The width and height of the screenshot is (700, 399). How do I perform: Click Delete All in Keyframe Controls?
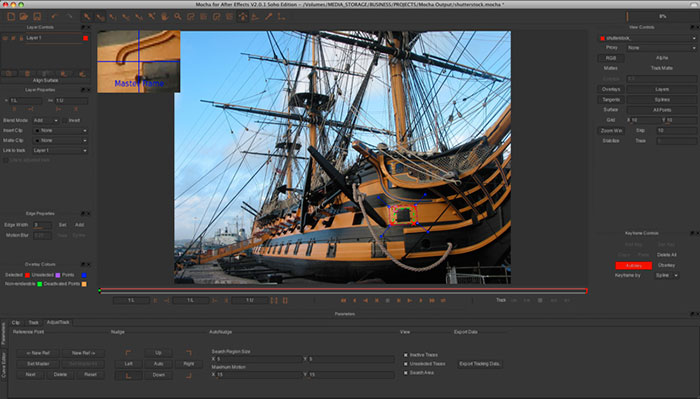667,255
